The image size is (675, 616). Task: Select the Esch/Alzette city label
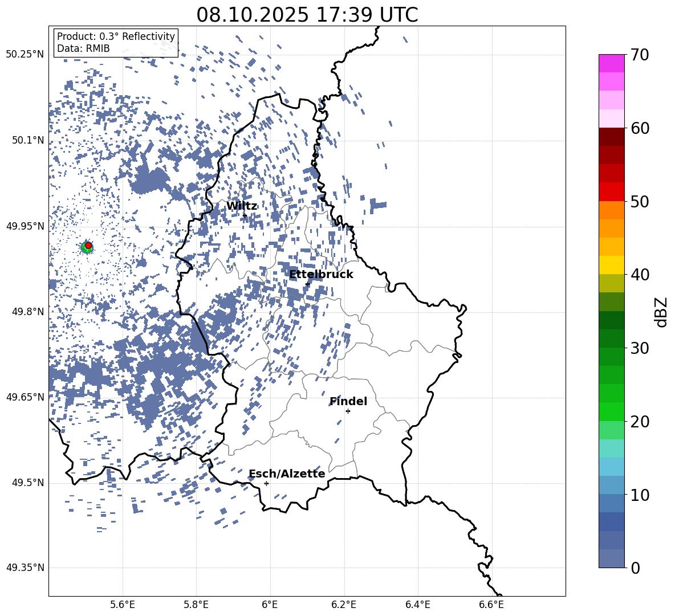287,474
